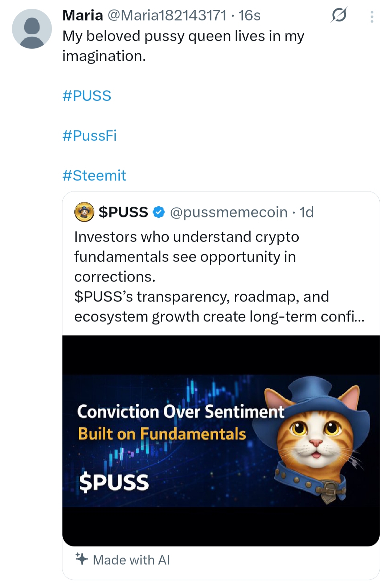Tap the 'My beloved pussy queen' tweet text
Viewport: 392px width, 588px height.
183,46
